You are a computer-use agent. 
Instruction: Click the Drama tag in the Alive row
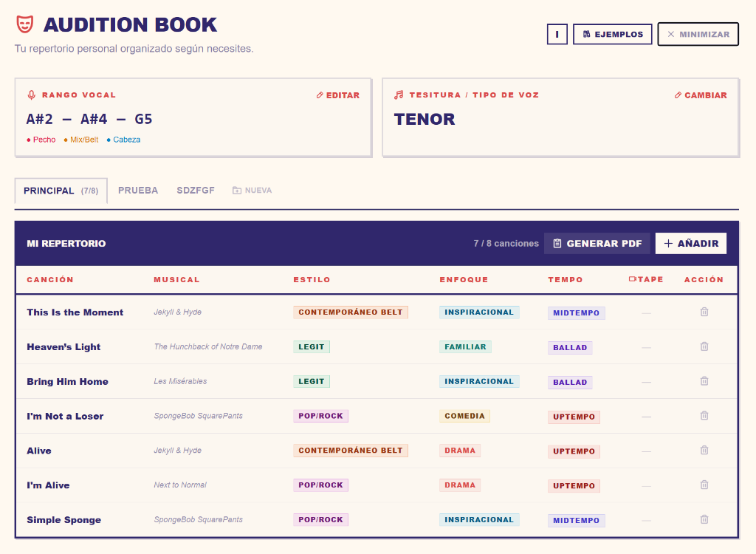459,451
